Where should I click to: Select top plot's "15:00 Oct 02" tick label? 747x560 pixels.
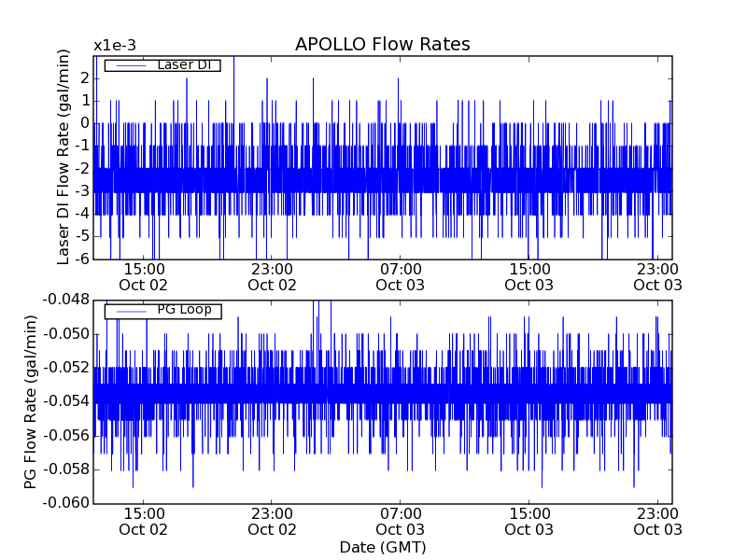pos(143,276)
